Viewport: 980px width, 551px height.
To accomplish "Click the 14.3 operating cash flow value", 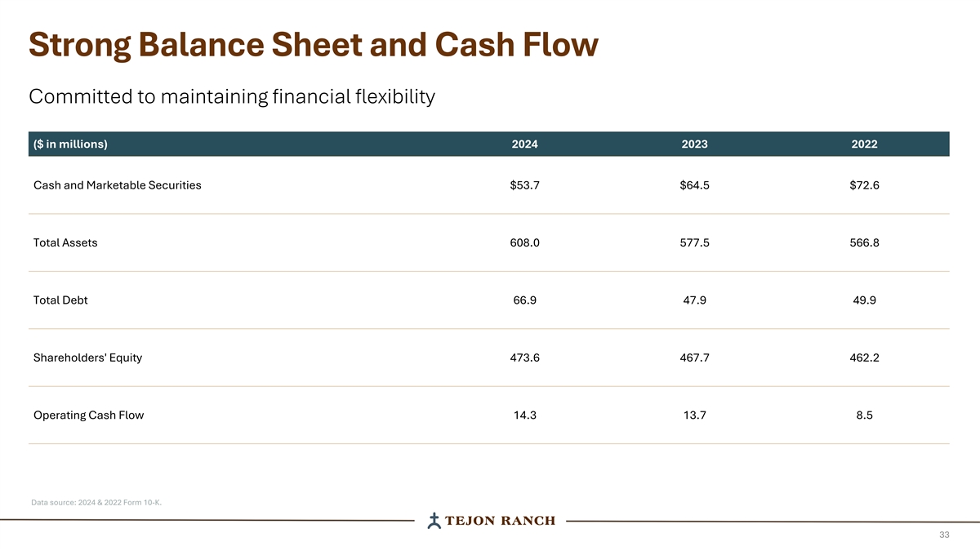I will 524,415.
